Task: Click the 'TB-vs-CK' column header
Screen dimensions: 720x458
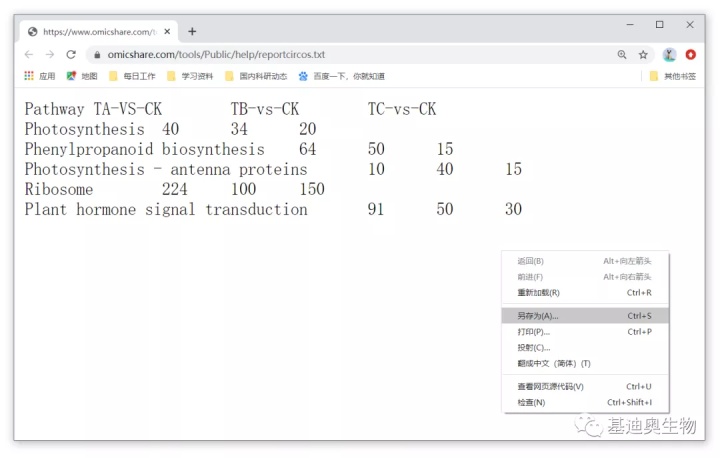Action: pyautogui.click(x=264, y=109)
